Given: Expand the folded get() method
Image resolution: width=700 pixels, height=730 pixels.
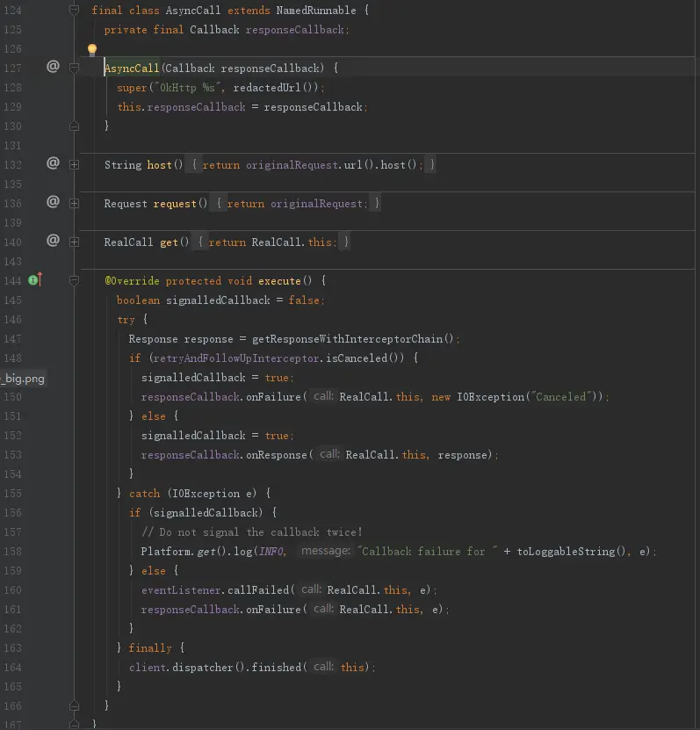Looking at the screenshot, I should (74, 242).
